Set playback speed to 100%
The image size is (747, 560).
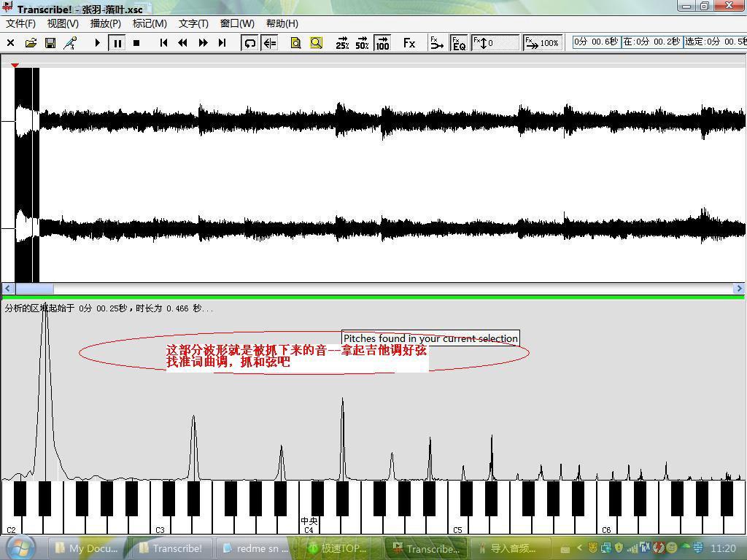382,43
